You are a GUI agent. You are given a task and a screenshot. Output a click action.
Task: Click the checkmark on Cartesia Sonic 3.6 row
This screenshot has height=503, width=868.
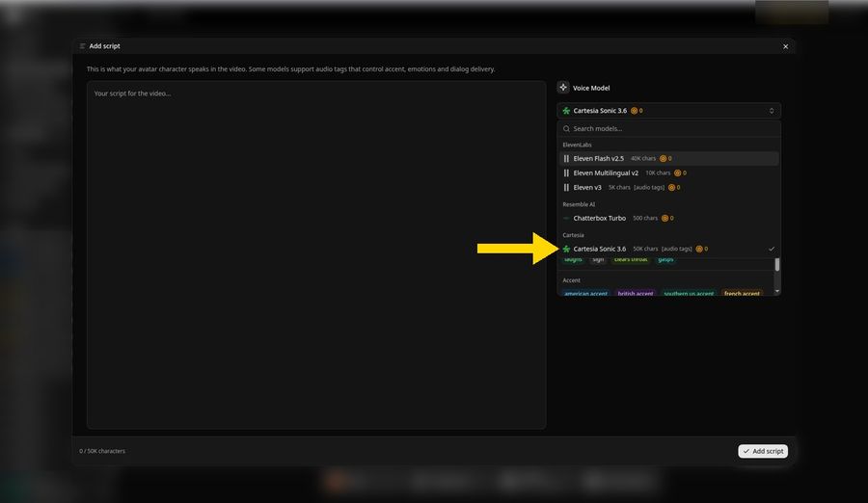pyautogui.click(x=772, y=249)
